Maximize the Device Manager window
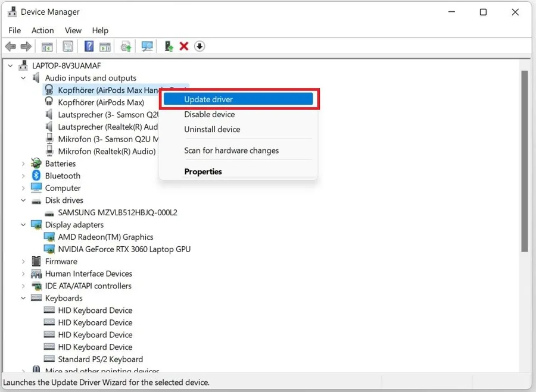 [483, 12]
